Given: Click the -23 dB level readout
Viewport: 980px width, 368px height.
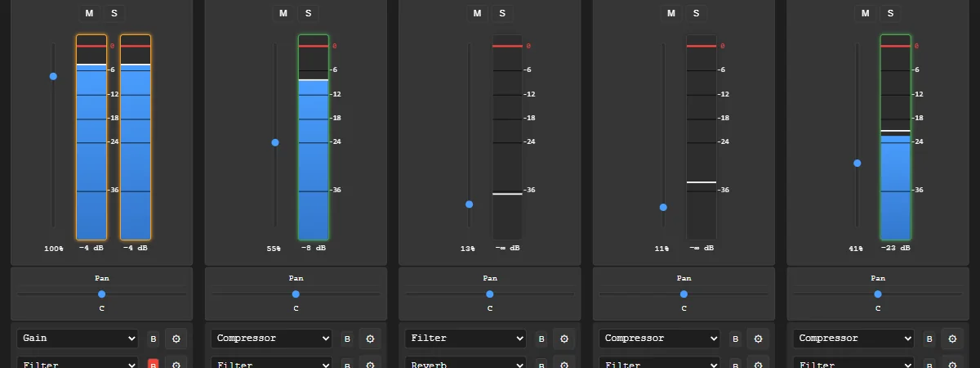Looking at the screenshot, I should click(x=896, y=248).
